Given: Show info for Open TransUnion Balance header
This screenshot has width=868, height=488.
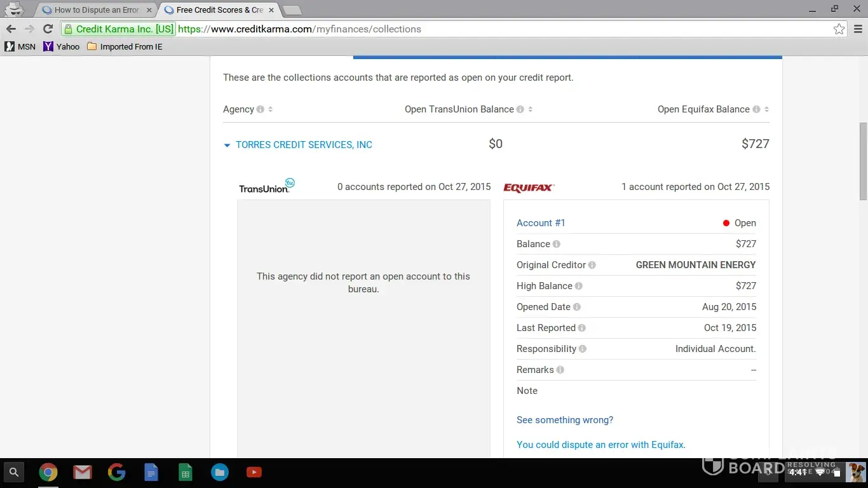Looking at the screenshot, I should click(520, 109).
